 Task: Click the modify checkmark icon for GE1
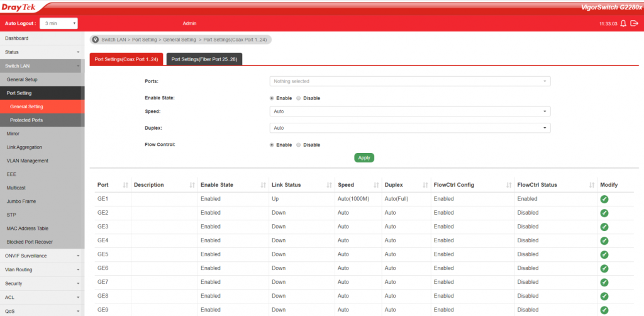(604, 199)
